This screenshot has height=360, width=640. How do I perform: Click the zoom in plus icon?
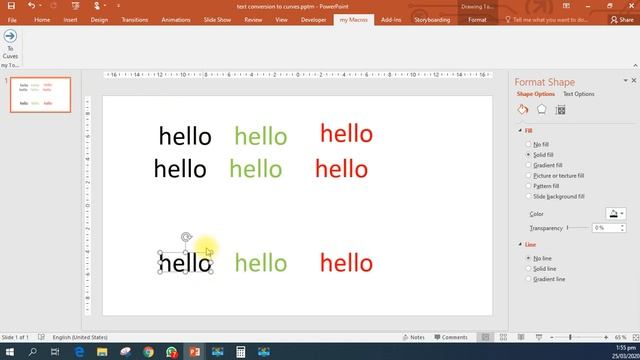pyautogui.click(x=606, y=338)
